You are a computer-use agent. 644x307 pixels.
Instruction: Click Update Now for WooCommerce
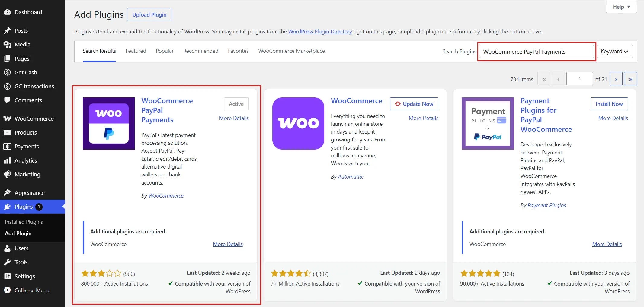click(x=414, y=104)
